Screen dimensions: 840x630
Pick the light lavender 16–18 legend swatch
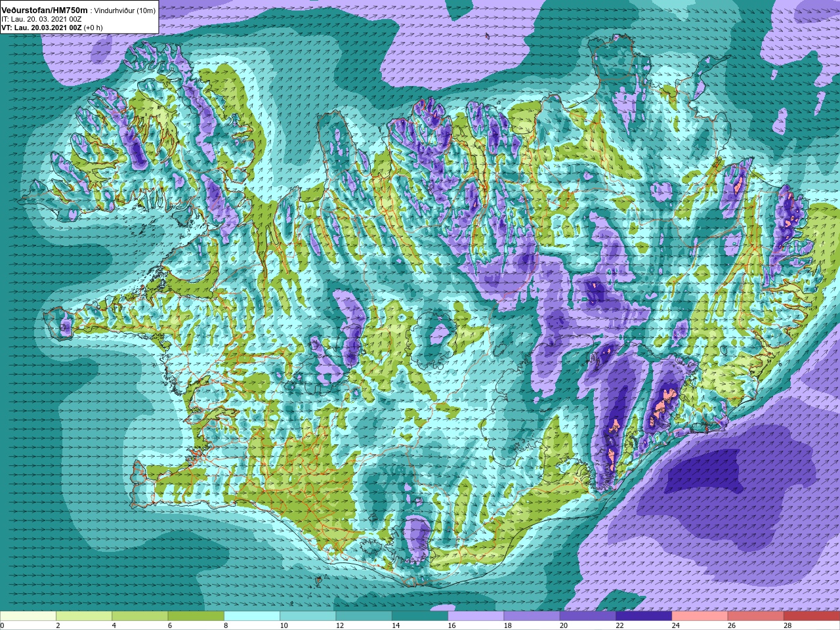[x=476, y=616]
